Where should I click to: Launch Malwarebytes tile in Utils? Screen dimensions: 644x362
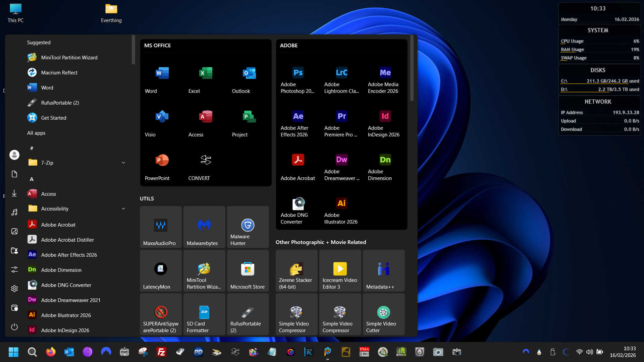[204, 227]
